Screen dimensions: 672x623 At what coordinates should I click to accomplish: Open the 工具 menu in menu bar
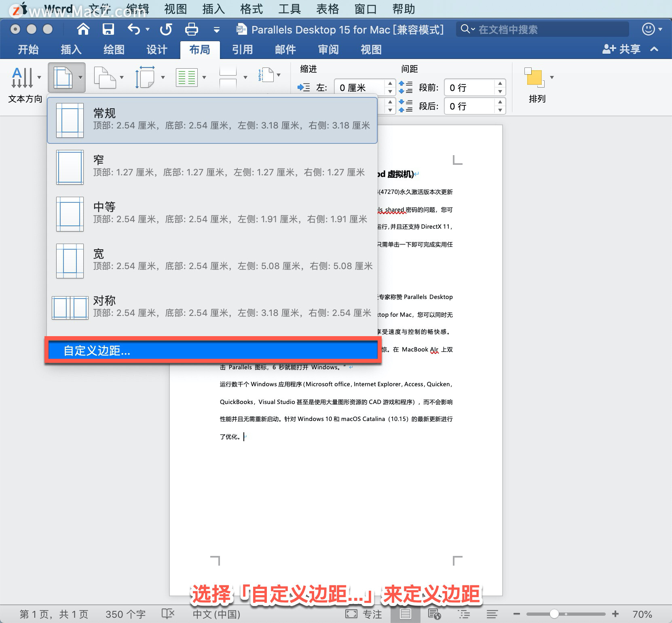point(290,9)
